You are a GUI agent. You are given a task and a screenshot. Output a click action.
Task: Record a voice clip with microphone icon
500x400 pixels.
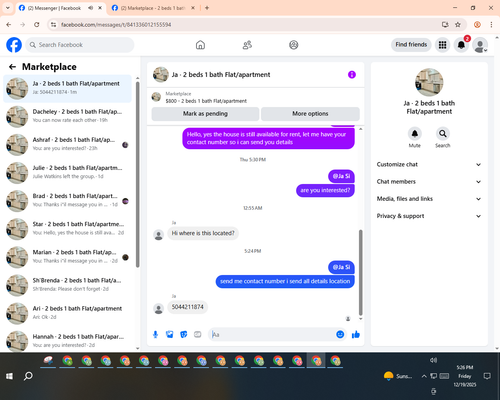click(x=155, y=334)
